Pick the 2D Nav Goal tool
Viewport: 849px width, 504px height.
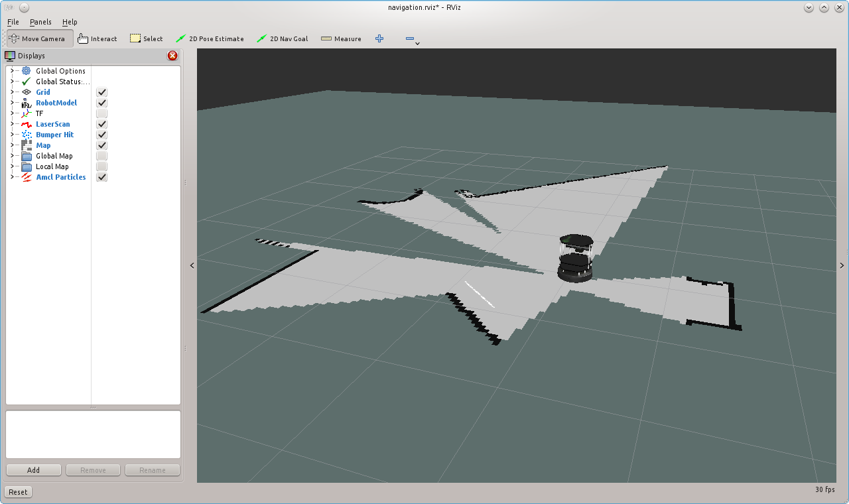pos(283,38)
